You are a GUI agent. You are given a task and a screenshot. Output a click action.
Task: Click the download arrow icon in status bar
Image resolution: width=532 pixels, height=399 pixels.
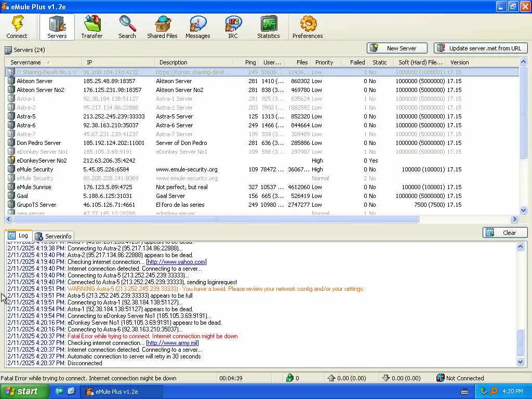tap(386, 378)
